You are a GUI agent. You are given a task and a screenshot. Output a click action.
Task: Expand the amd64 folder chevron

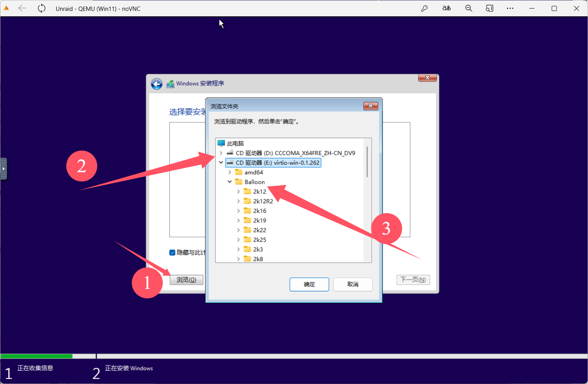point(230,172)
